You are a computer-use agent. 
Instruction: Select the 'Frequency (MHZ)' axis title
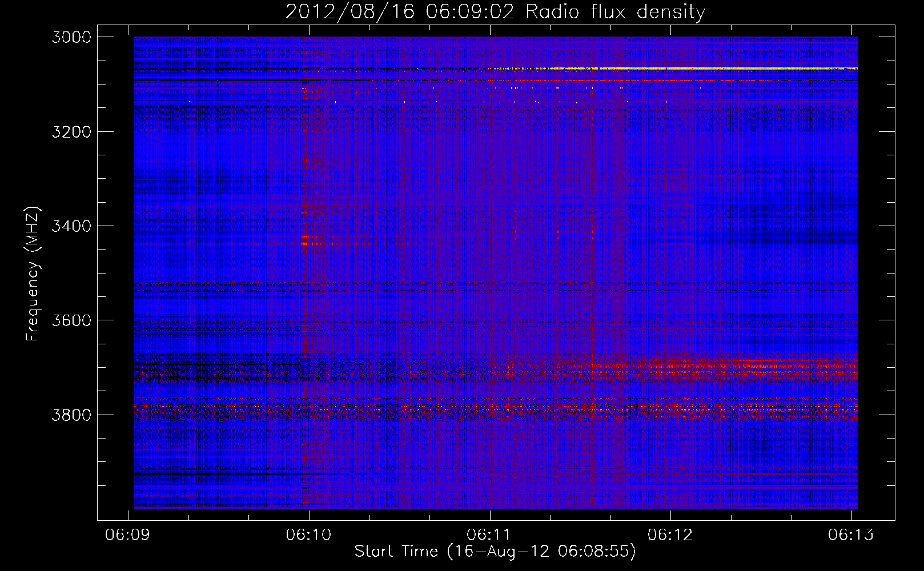33,274
